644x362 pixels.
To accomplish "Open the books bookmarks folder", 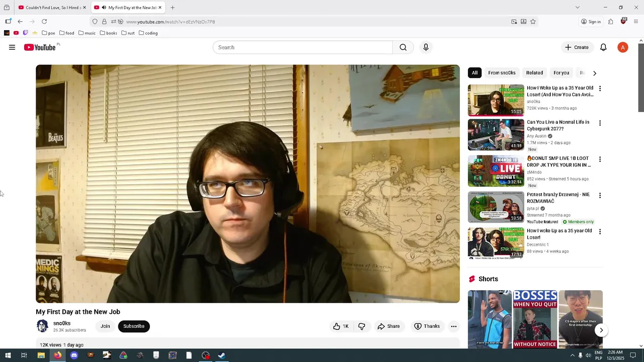I will click(108, 33).
